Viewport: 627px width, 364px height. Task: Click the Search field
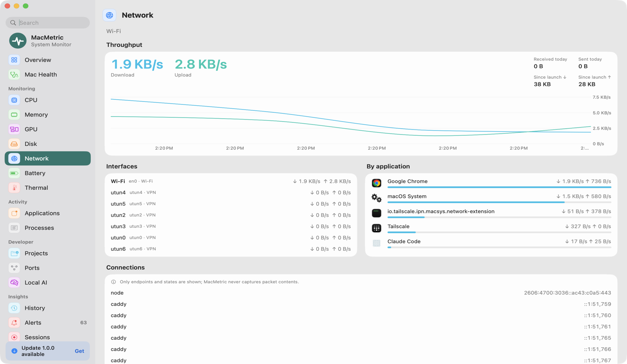tap(48, 23)
